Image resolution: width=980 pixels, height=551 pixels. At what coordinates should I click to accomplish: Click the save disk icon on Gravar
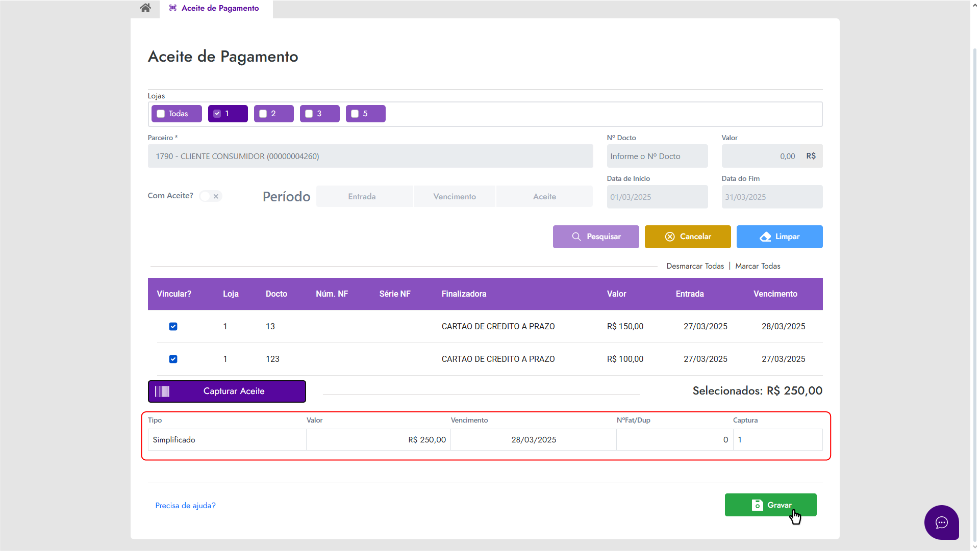[x=758, y=505]
